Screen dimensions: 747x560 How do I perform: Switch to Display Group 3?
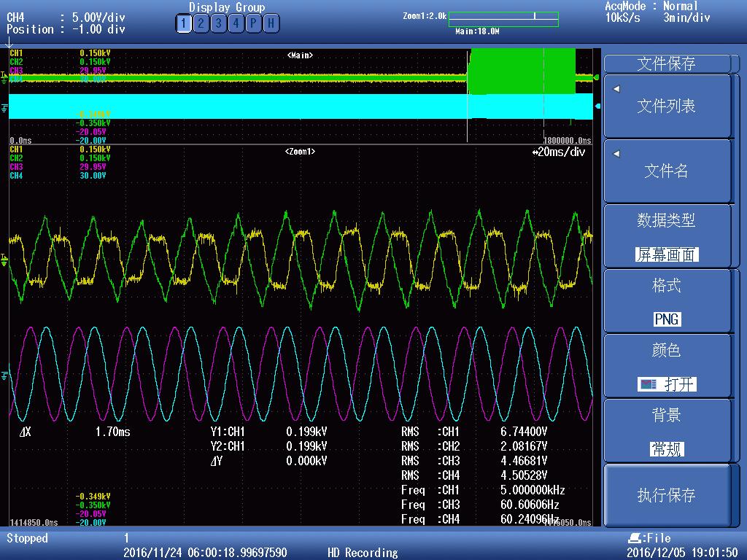point(218,23)
